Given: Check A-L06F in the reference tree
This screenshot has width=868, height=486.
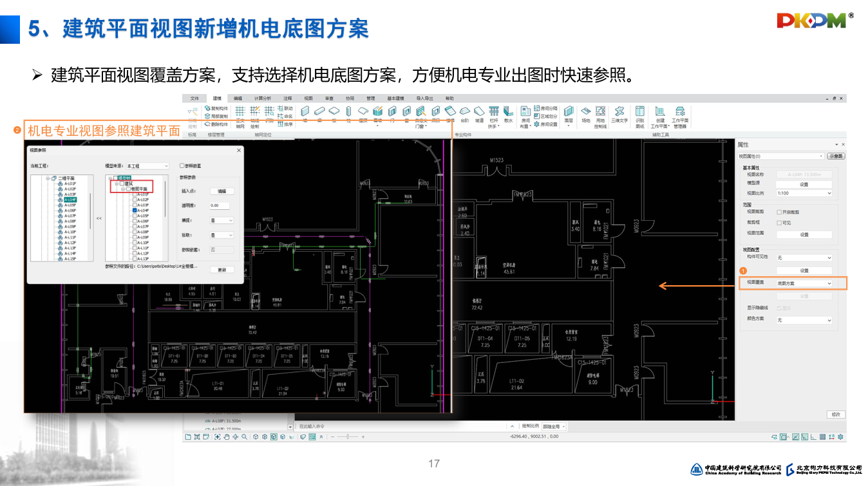Looking at the screenshot, I should (x=135, y=221).
